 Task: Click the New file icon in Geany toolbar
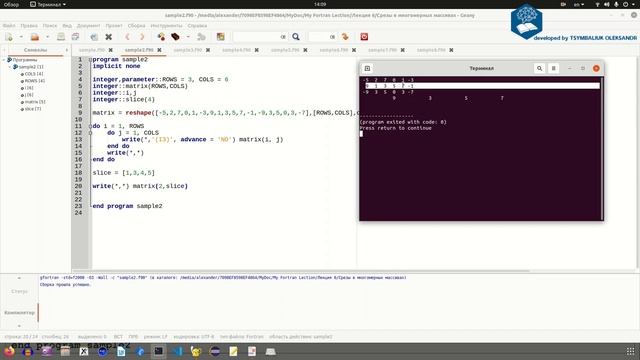(9, 37)
